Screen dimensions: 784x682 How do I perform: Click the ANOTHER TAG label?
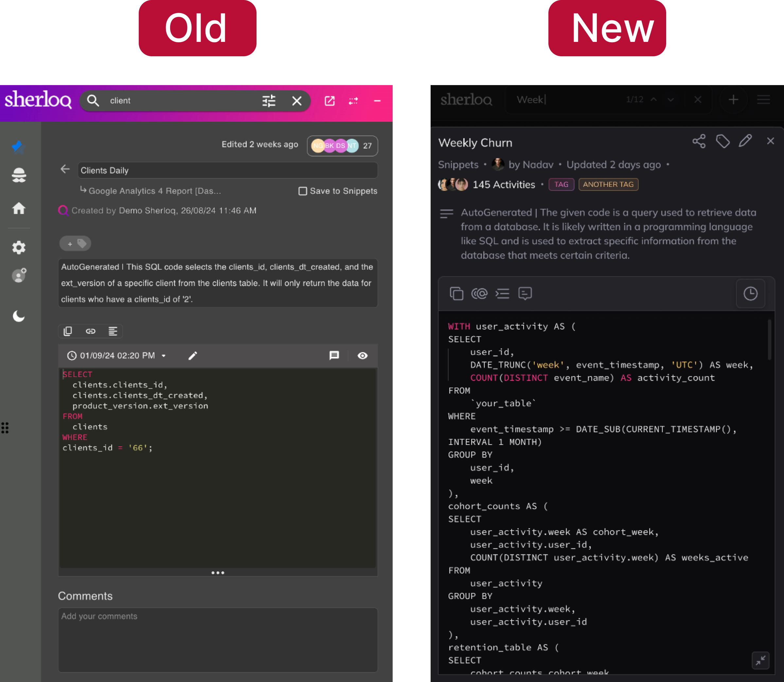pyautogui.click(x=608, y=185)
